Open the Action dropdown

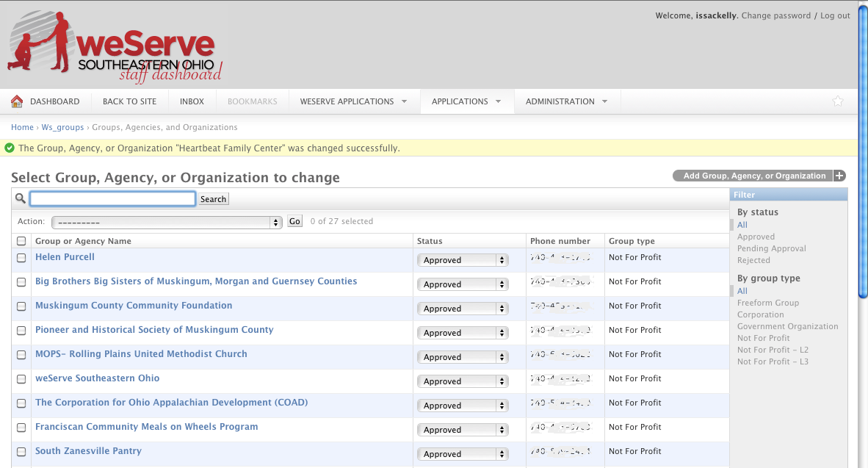(167, 222)
